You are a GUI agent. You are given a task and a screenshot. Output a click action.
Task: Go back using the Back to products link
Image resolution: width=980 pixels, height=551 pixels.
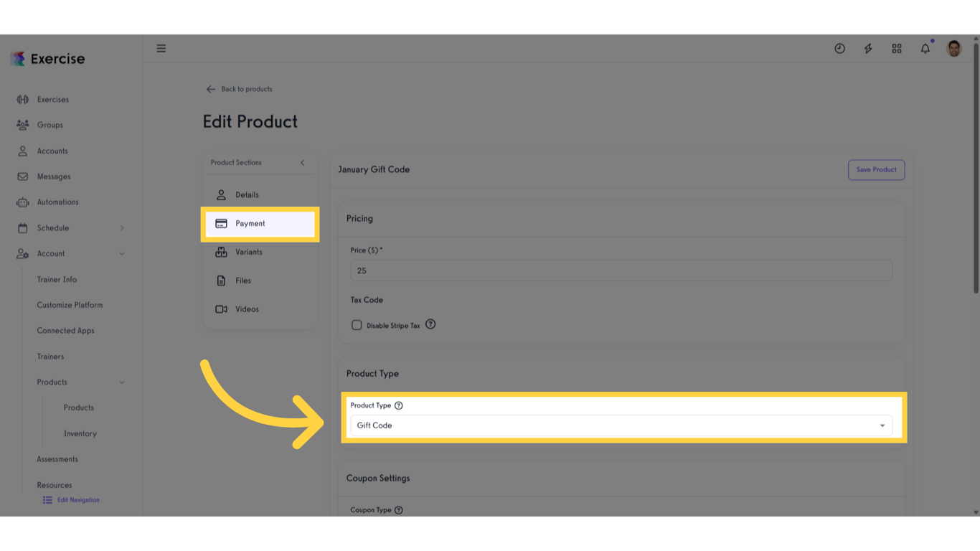point(240,89)
